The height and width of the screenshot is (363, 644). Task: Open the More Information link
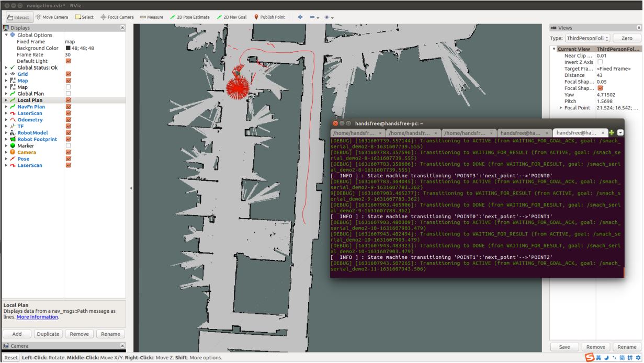[x=37, y=317]
